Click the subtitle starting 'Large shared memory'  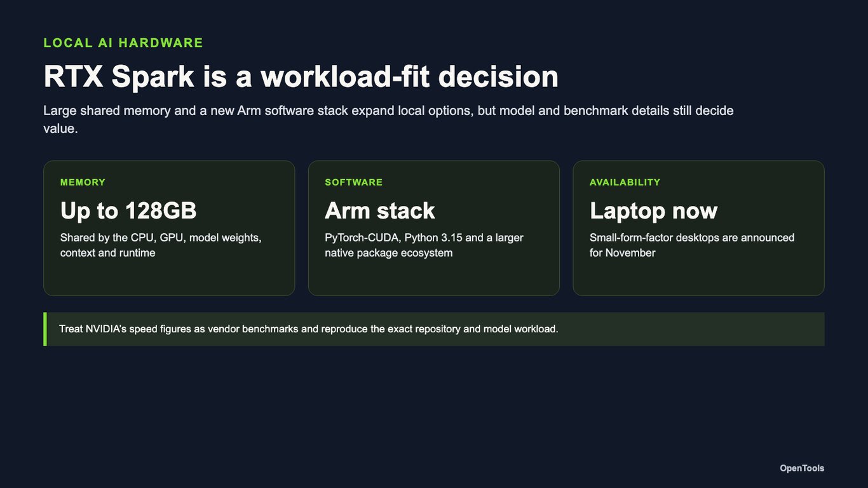point(388,119)
